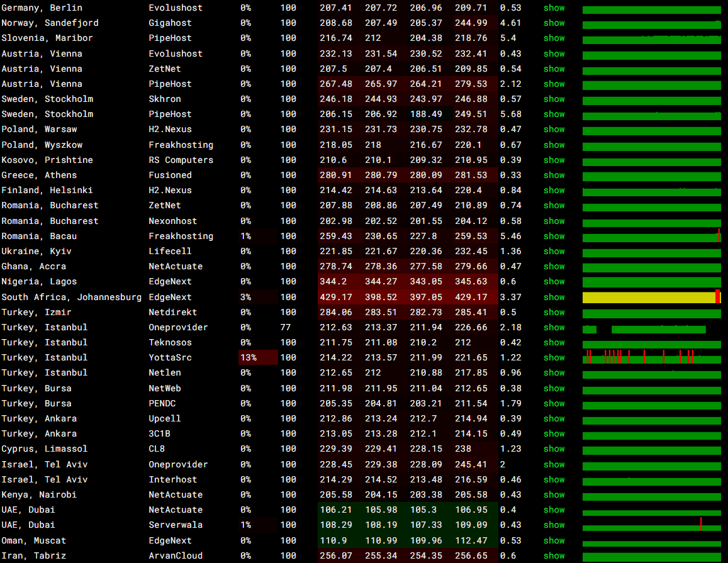The image size is (728, 563).
Task: Click show link for Sweden, Stockholm Skhron
Action: tap(554, 99)
